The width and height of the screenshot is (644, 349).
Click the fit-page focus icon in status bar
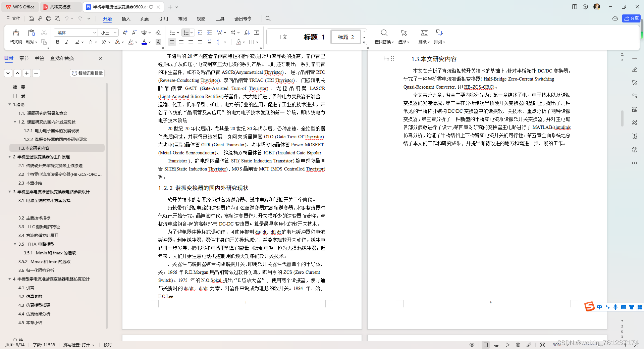[542, 345]
